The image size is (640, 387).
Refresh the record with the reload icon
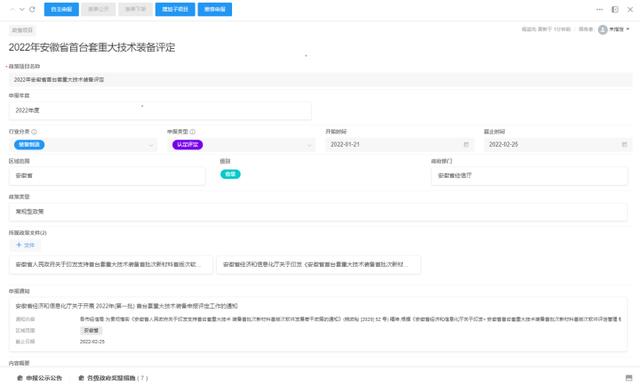pos(32,9)
